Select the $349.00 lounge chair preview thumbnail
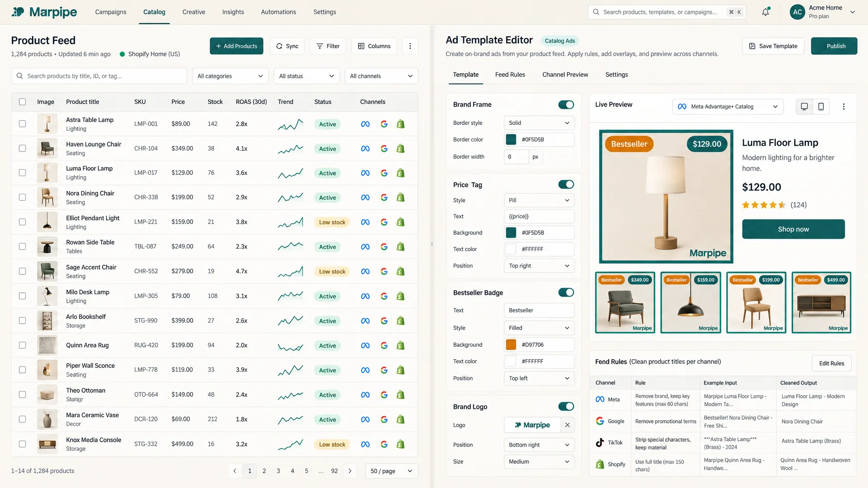 click(625, 302)
